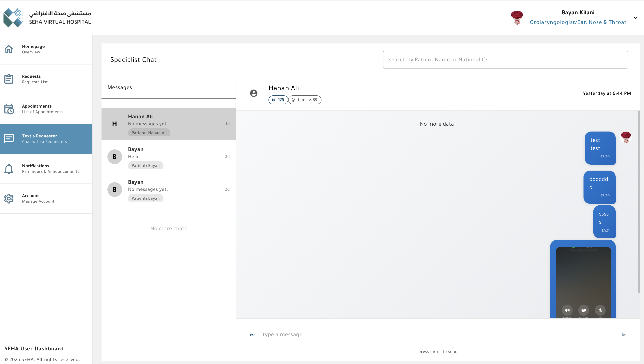Open the Hanan Ali chat conversation
This screenshot has height=364, width=644.
(168, 124)
